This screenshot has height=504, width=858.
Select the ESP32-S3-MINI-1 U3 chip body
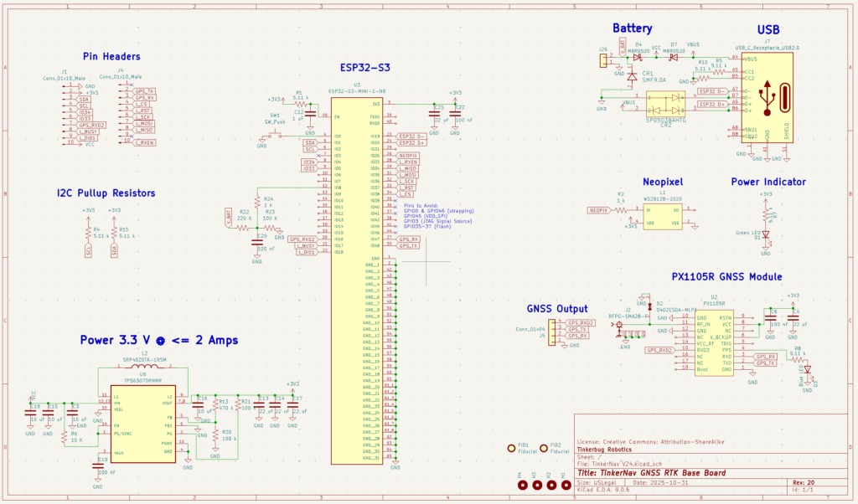pyautogui.click(x=358, y=276)
